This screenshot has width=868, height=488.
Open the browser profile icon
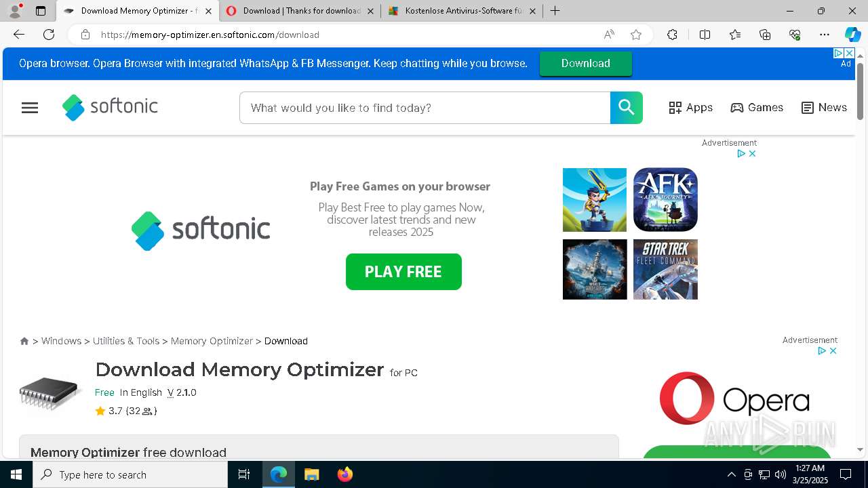pyautogui.click(x=15, y=11)
